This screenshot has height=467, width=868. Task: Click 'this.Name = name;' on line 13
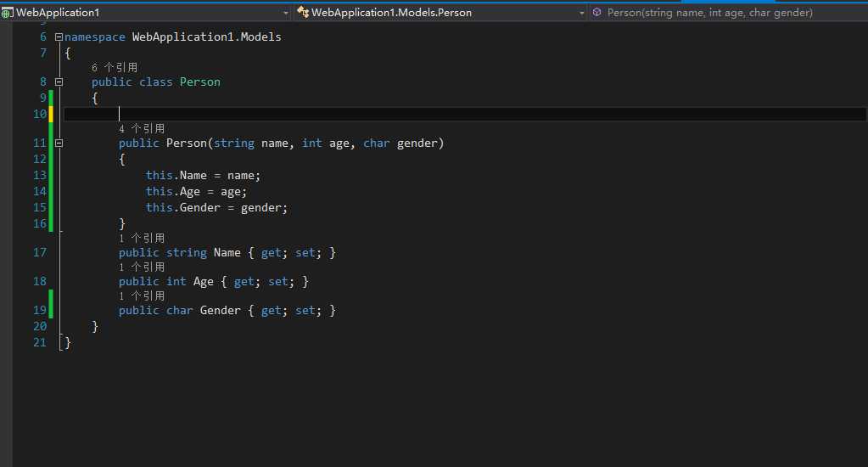click(203, 175)
